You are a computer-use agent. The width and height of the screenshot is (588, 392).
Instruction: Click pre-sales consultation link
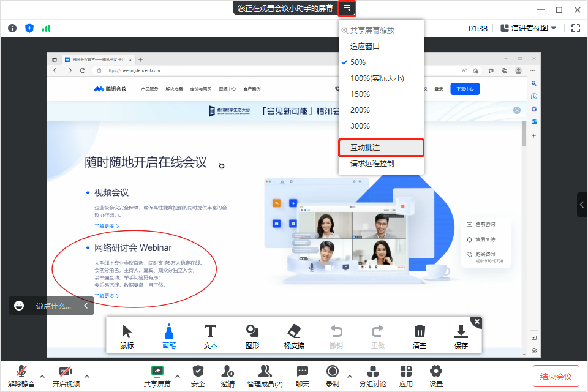pyautogui.click(x=481, y=224)
